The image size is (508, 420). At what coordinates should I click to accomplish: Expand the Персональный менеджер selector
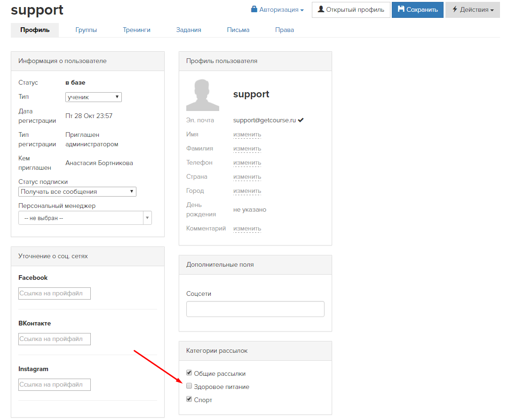tap(85, 218)
